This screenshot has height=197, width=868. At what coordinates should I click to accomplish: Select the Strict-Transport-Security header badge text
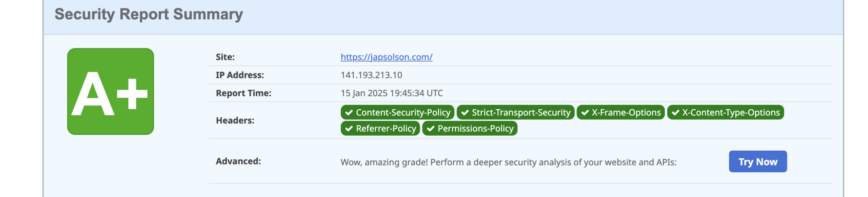click(521, 113)
